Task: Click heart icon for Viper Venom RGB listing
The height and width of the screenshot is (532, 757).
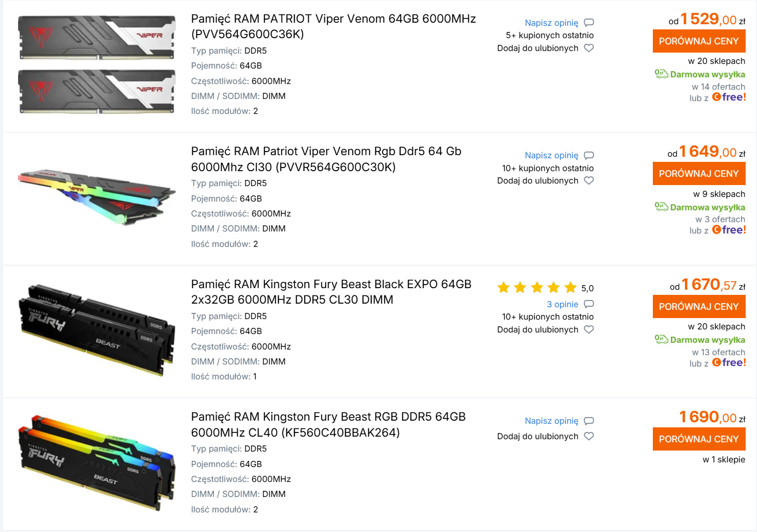Action: [x=588, y=180]
